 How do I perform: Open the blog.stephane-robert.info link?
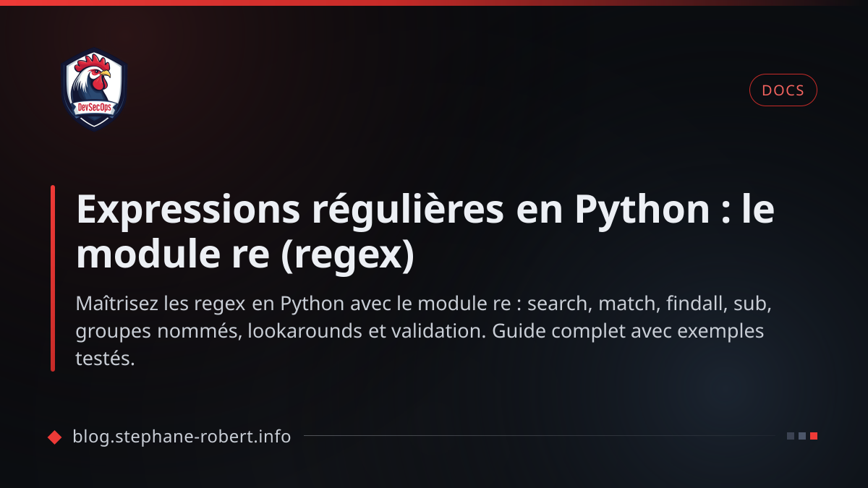[182, 436]
